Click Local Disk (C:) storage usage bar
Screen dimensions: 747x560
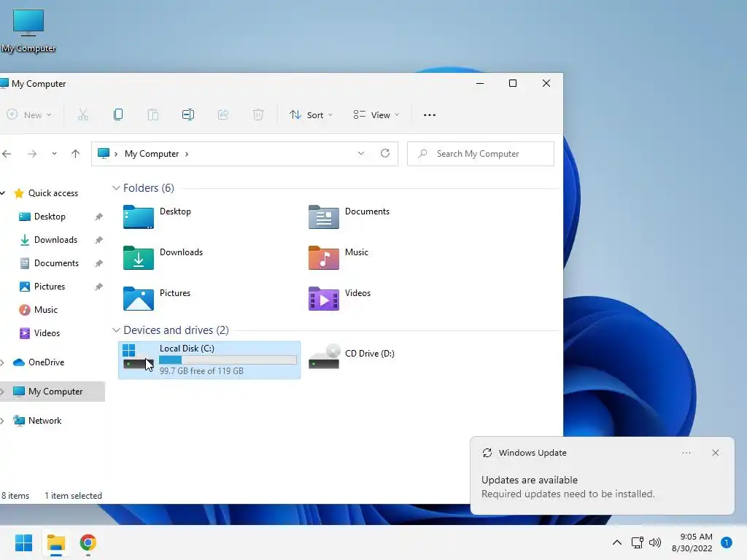pos(228,360)
